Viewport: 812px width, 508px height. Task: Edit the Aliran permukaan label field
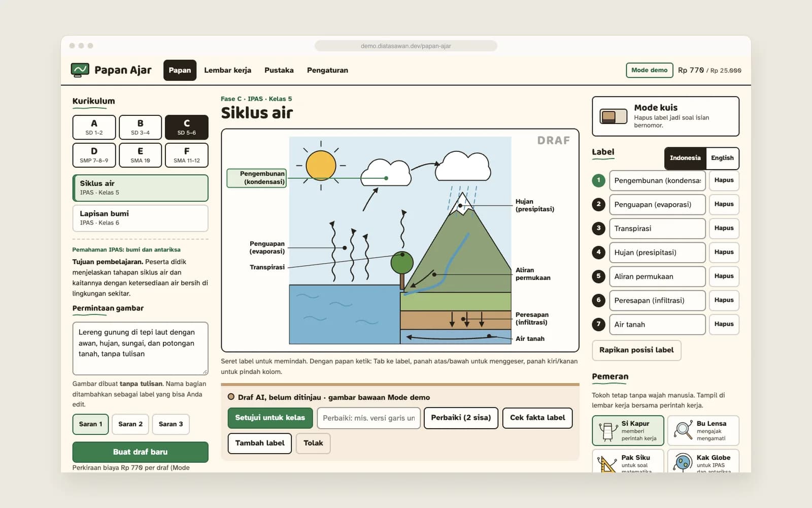[x=657, y=276]
